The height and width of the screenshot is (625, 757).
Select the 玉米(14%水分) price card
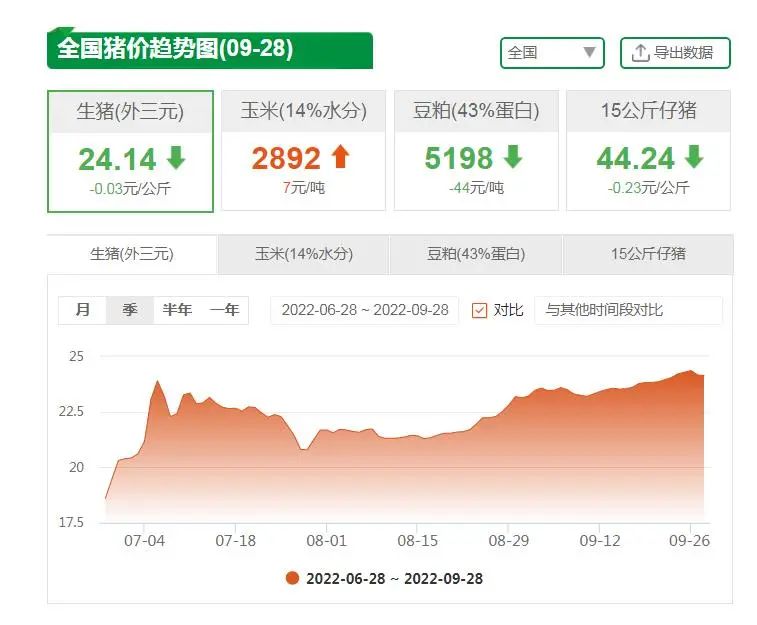(304, 150)
